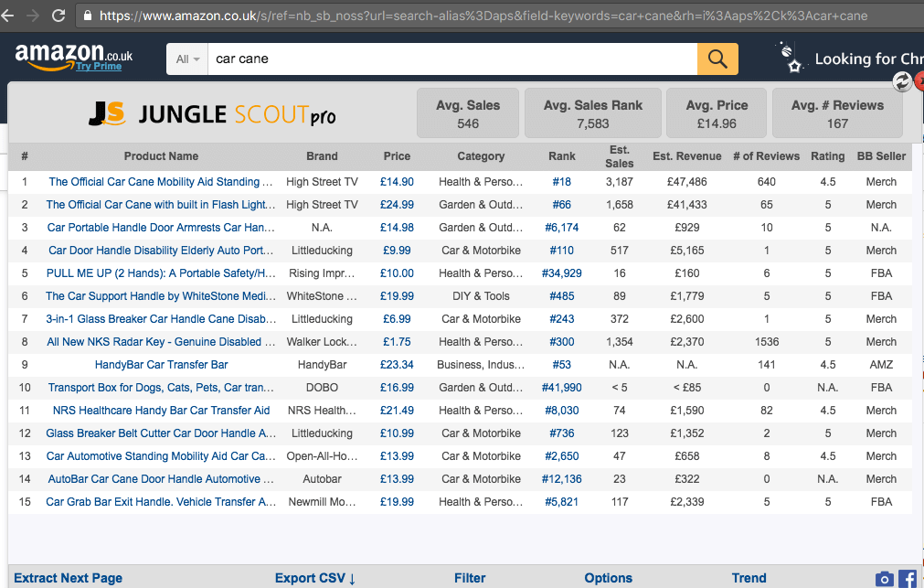
Task: Click the Avg. Sales Rank 7,583 box
Action: (x=593, y=113)
